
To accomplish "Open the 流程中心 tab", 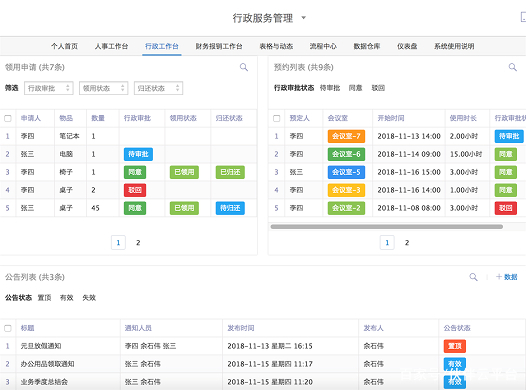I will point(323,46).
